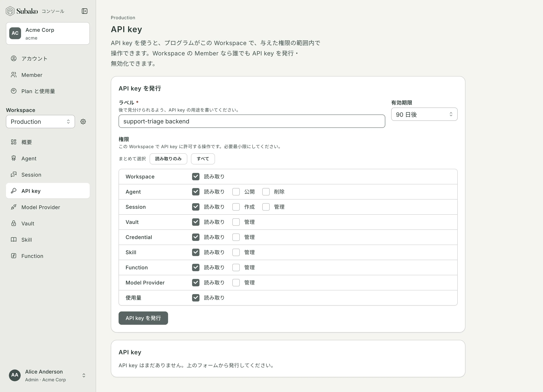The image size is (543, 392).
Task: Open the Acme Corp organization switcher
Action: 48,33
